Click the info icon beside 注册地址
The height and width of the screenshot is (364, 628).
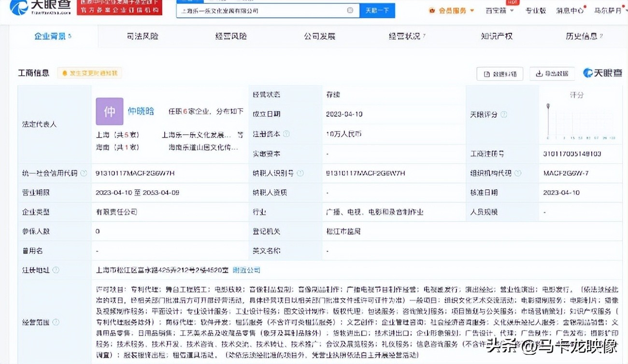click(x=56, y=270)
